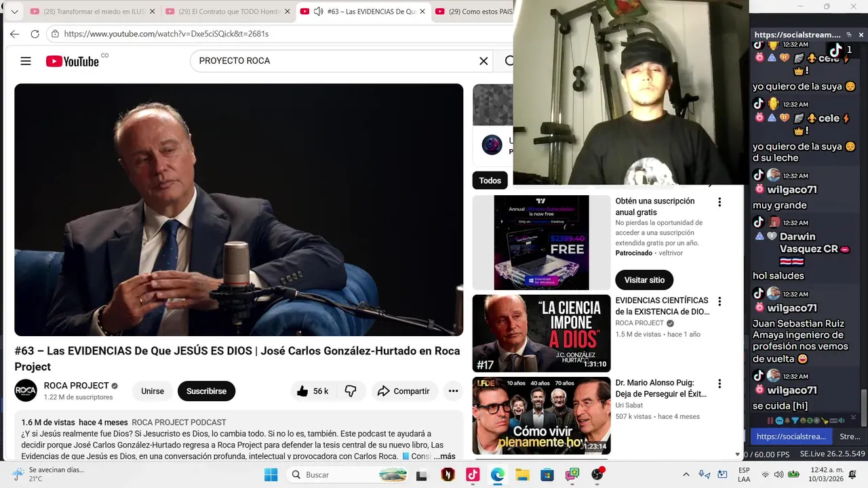
Task: Share the video with Compartir
Action: pyautogui.click(x=403, y=391)
